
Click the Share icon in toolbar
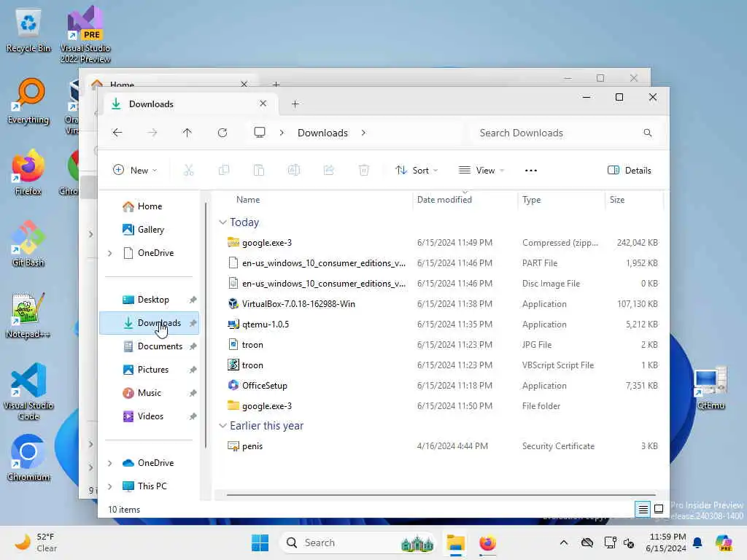[329, 170]
